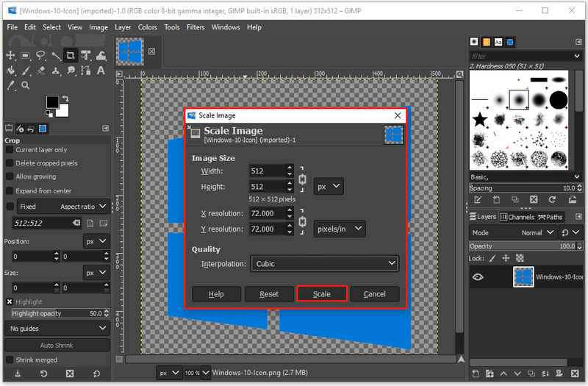Click the black foreground color swatch
The height and width of the screenshot is (386, 588).
point(52,101)
